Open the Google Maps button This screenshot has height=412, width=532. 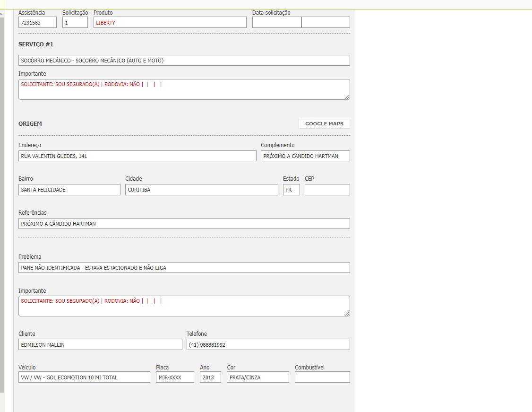tap(324, 123)
